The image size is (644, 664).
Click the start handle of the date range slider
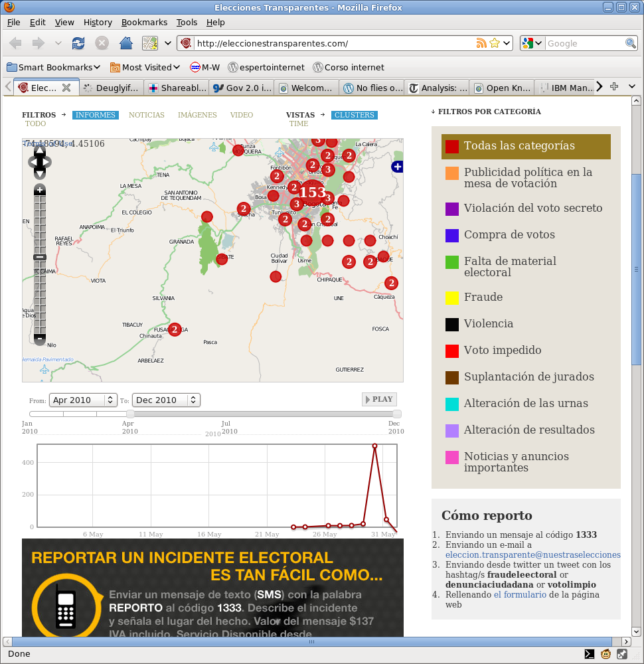point(130,414)
